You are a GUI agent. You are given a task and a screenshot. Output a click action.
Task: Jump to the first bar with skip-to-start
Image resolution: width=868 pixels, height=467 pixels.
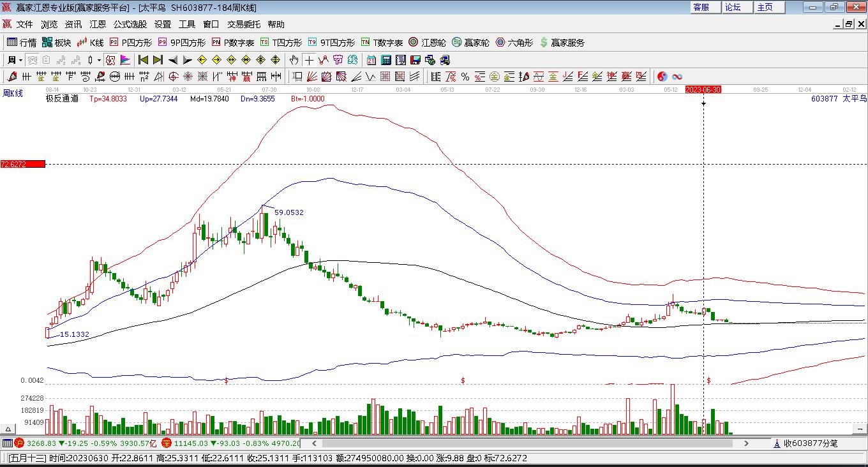(143, 60)
